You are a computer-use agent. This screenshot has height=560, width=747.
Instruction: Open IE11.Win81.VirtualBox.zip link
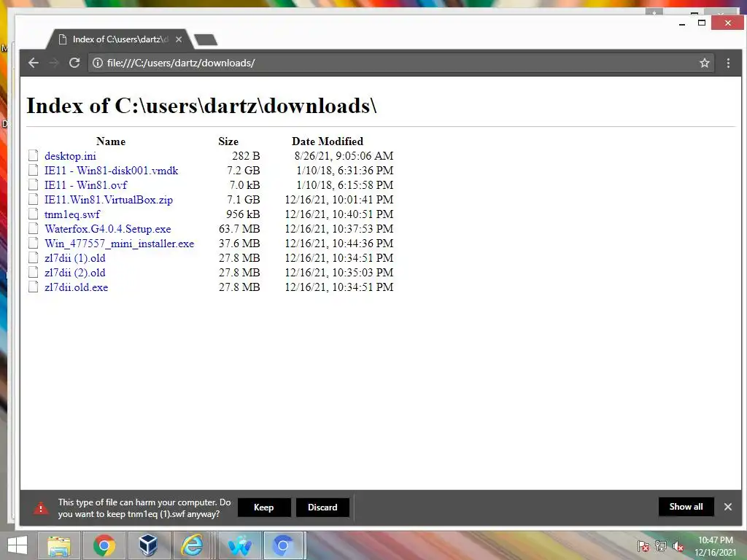click(x=109, y=200)
